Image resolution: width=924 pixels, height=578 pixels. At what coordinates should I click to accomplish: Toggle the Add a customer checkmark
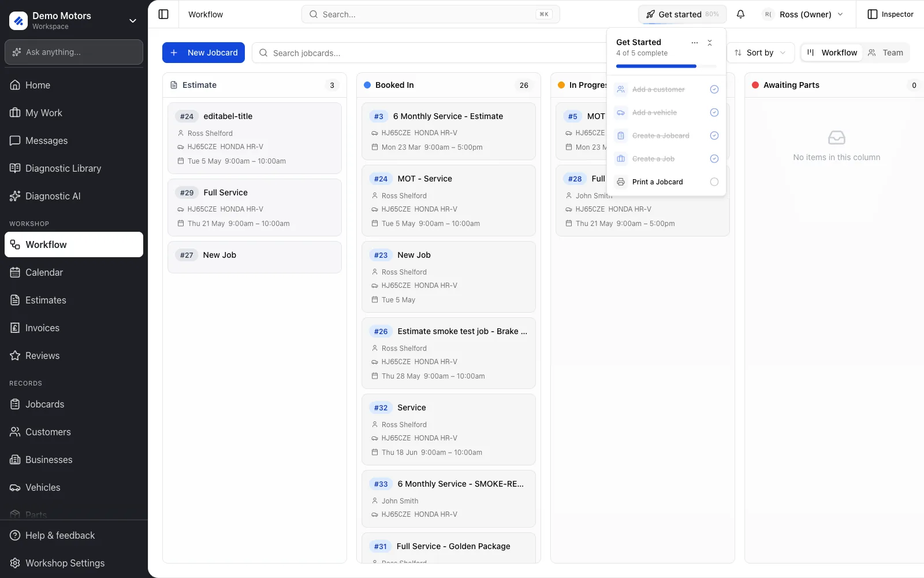tap(714, 90)
